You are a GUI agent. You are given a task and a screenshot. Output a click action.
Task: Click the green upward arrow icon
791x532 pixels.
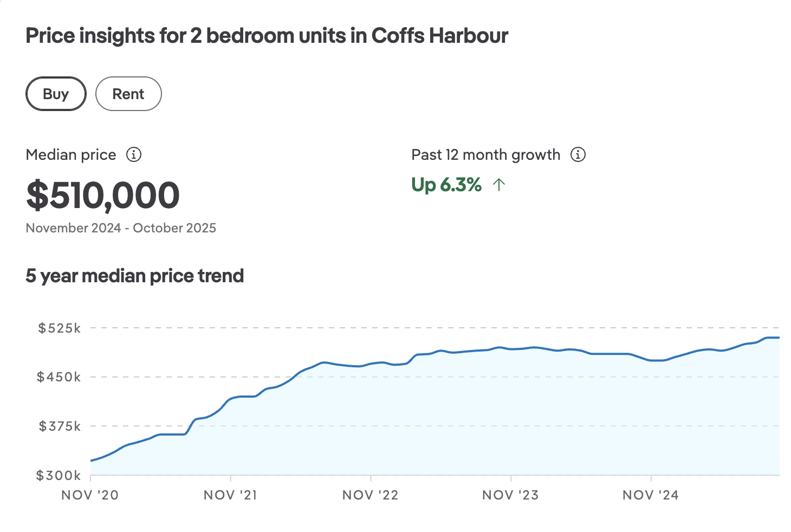499,185
